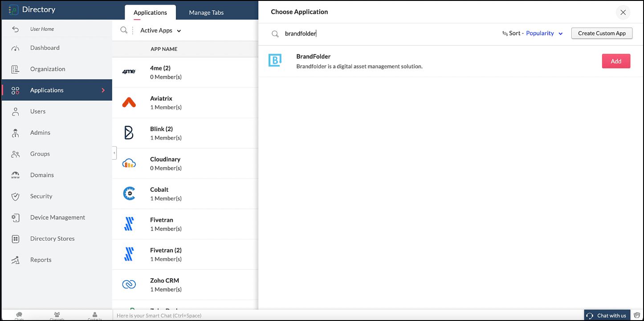Click the BrandFolder result title
The image size is (644, 321).
click(x=314, y=57)
